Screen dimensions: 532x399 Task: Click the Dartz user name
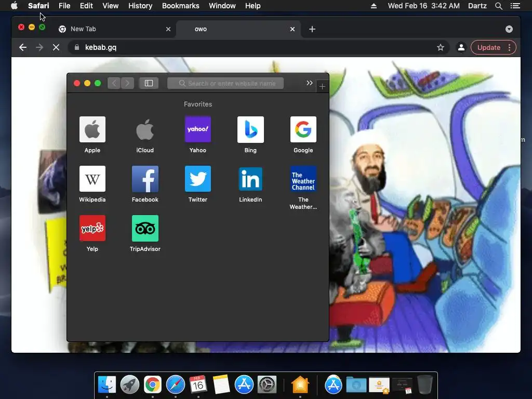[x=477, y=6]
